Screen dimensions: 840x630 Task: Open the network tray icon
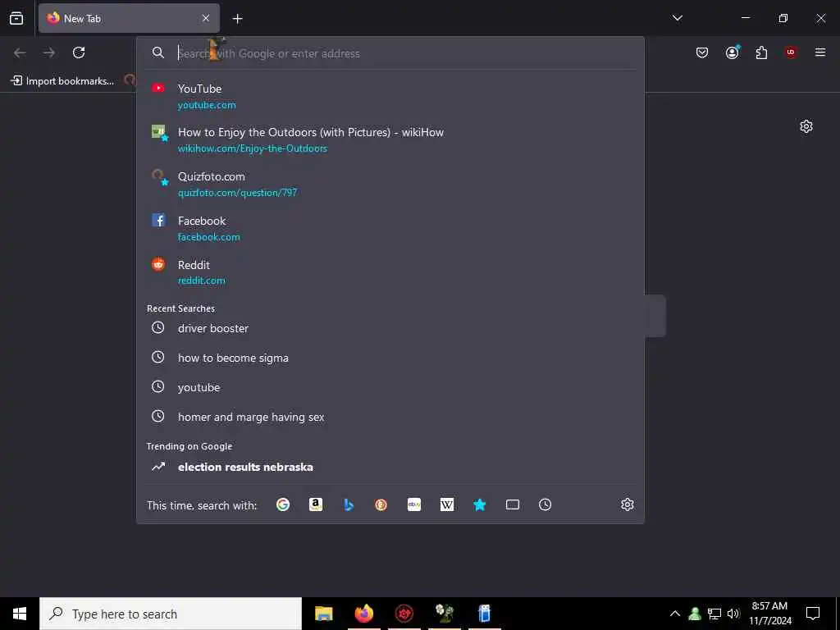tap(714, 614)
